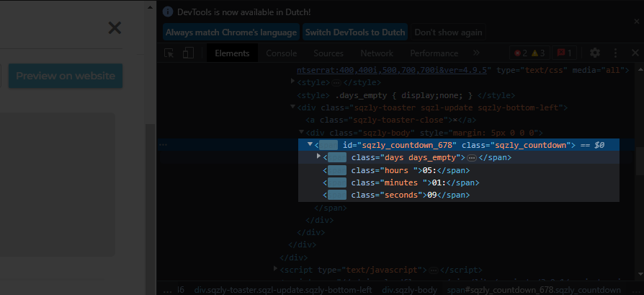The height and width of the screenshot is (295, 644).
Task: Click the breadcrumb overflow ellipsis
Action: (x=167, y=290)
